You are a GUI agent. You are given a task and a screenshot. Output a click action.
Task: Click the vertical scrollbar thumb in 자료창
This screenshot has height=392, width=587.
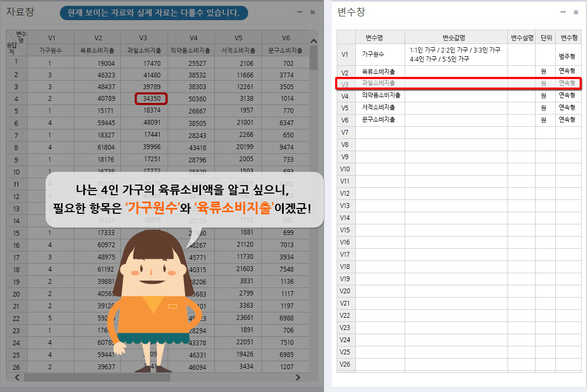(314, 58)
